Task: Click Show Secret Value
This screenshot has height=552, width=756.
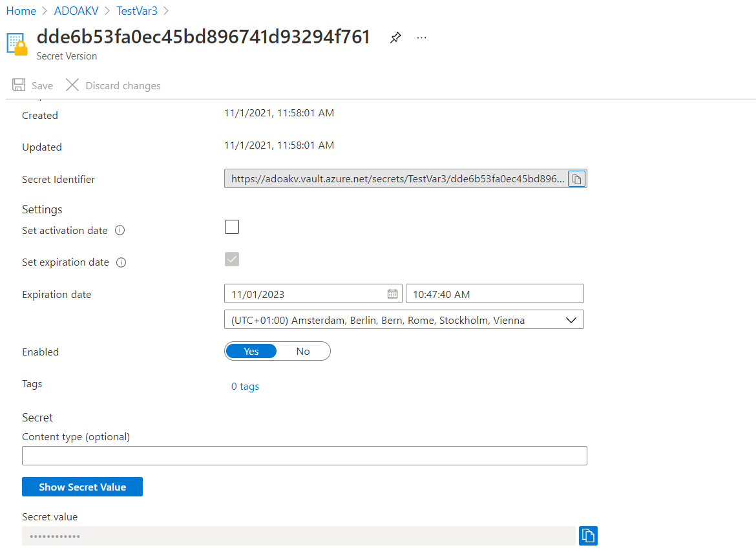Action: tap(82, 486)
